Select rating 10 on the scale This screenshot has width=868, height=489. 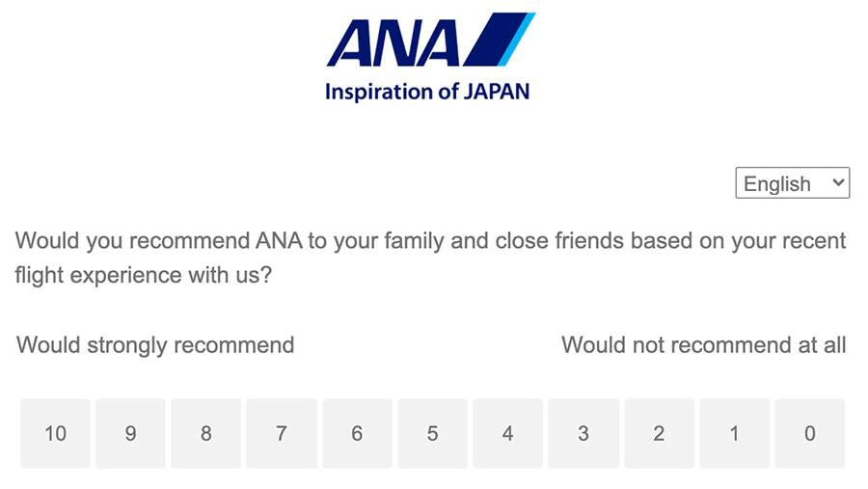[56, 434]
